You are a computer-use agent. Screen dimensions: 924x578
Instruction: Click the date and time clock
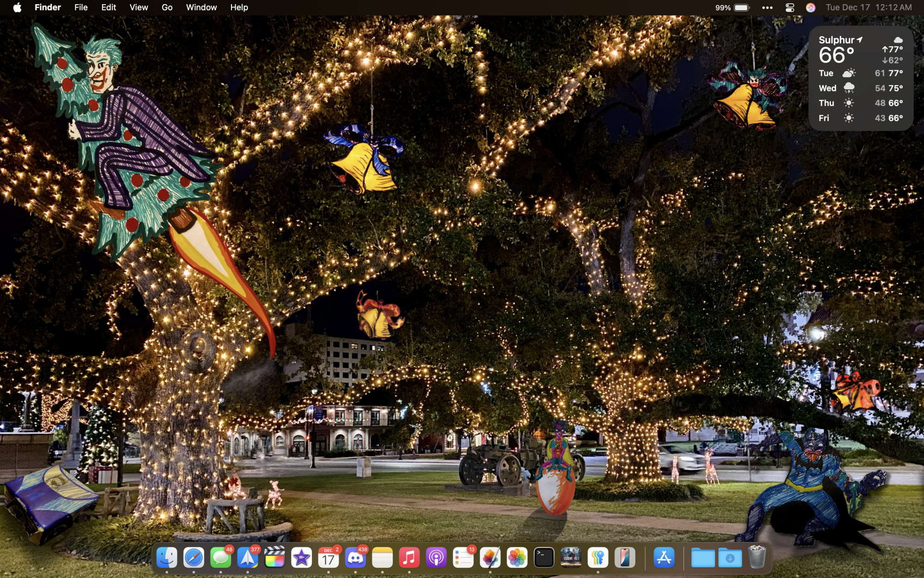pos(869,7)
